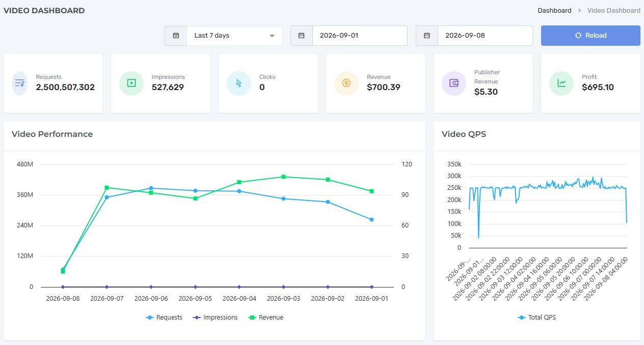Click the Profit card chart icon
Image resolution: width=644 pixels, height=345 pixels.
[x=561, y=83]
